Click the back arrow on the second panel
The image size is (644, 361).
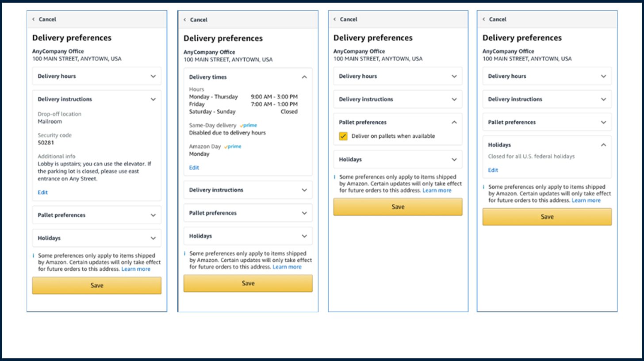click(x=184, y=19)
